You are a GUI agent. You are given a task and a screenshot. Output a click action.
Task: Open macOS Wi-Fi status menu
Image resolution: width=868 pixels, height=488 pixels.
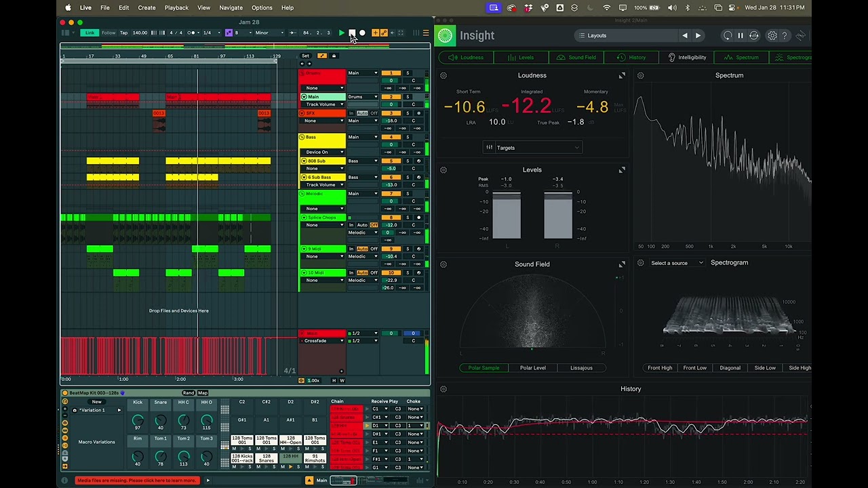[x=606, y=7]
